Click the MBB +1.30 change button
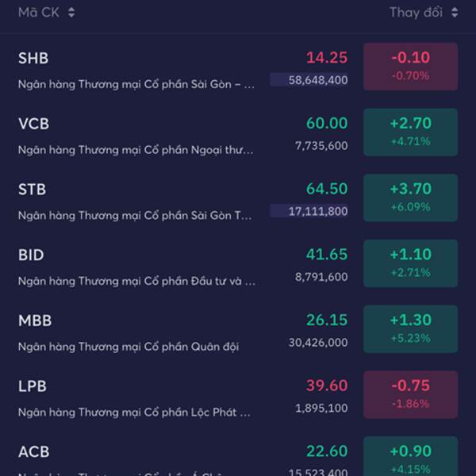 pos(410,329)
